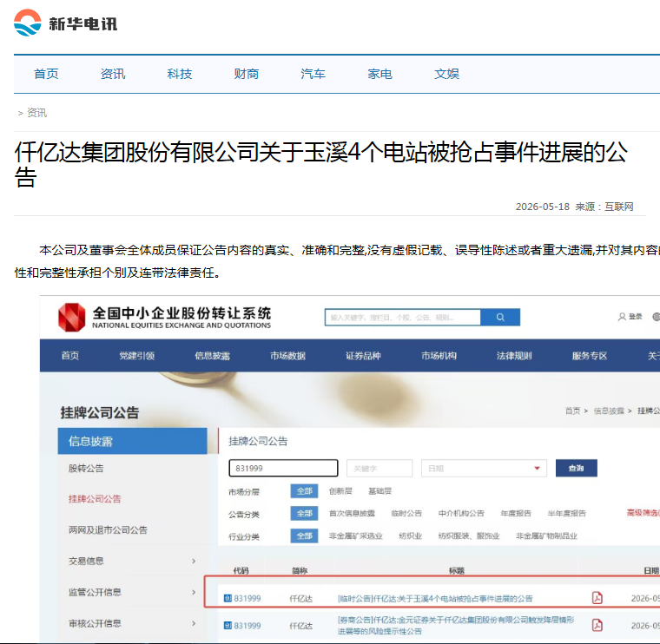Expand the 监管公开信息 sidebar arrow
The height and width of the screenshot is (644, 660).
tap(194, 592)
